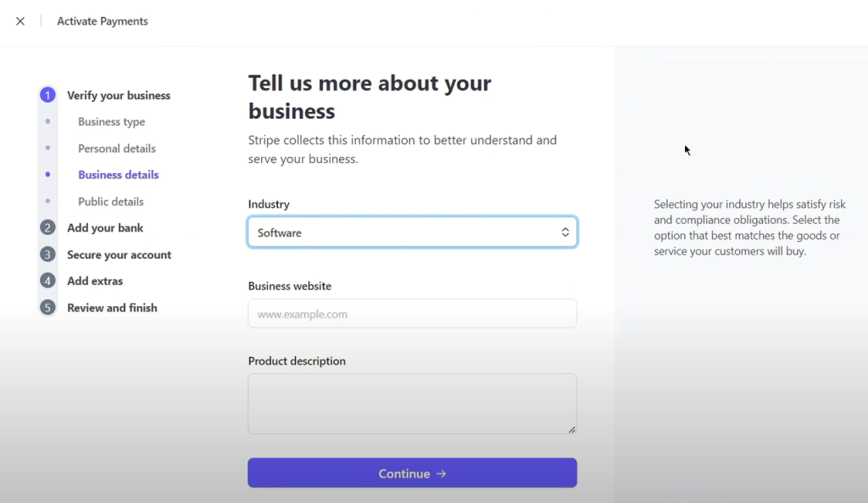Click step 2 circle icon beside Add your bank
Screen dimensions: 868x503
[x=48, y=227]
